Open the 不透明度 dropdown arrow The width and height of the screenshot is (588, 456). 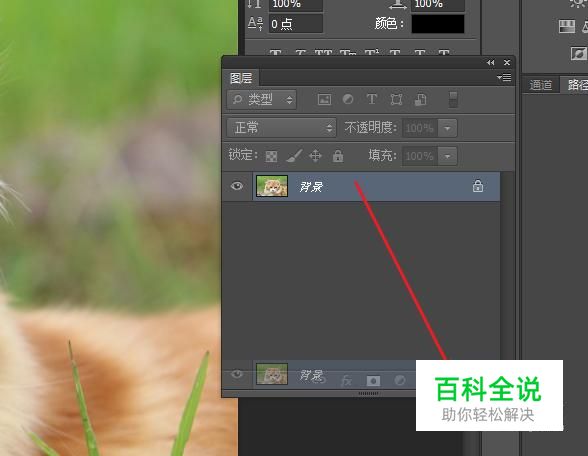(x=447, y=128)
